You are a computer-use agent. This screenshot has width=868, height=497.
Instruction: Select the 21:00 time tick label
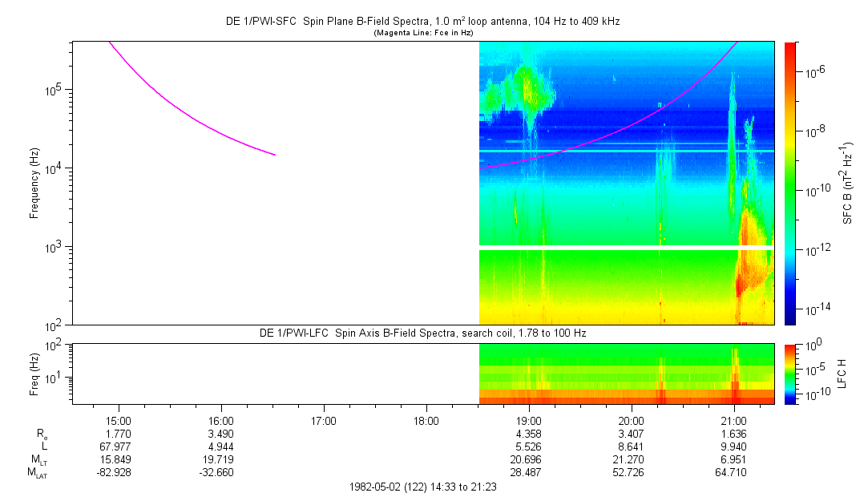[734, 421]
